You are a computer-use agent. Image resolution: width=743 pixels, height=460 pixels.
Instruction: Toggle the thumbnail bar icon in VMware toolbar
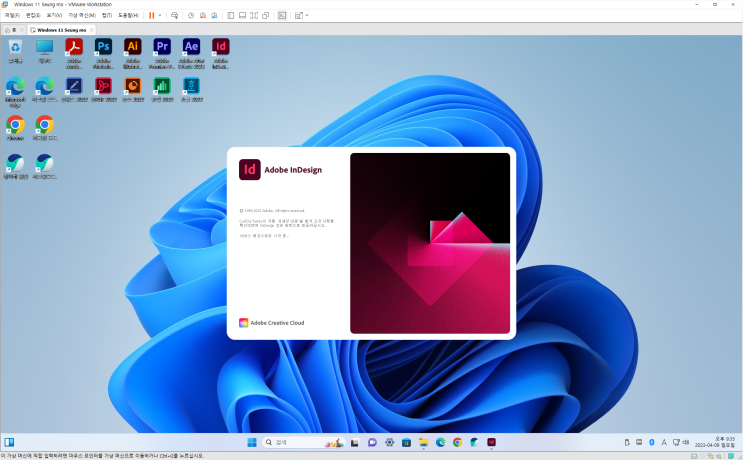[242, 16]
